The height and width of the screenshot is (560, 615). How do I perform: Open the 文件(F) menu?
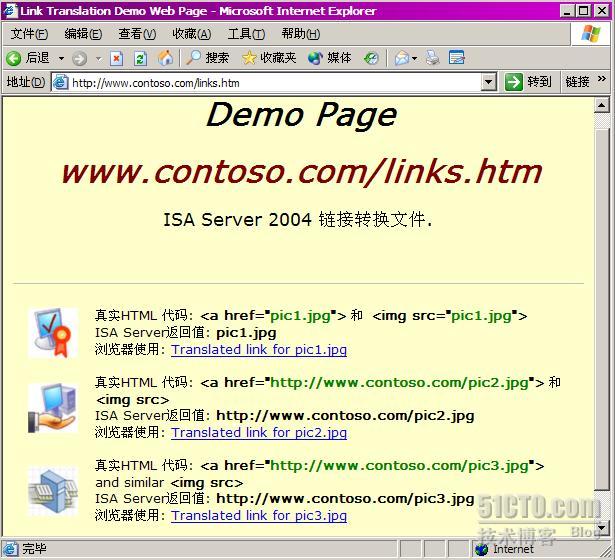(29, 34)
